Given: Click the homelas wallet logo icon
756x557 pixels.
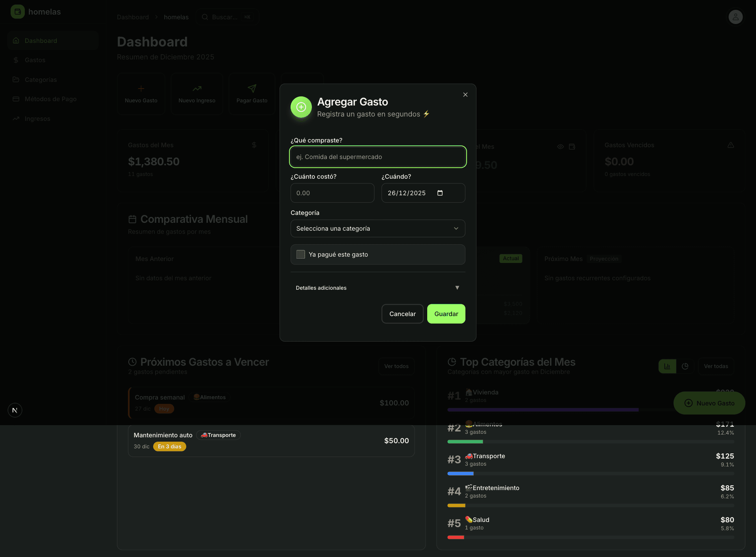Looking at the screenshot, I should pyautogui.click(x=17, y=12).
